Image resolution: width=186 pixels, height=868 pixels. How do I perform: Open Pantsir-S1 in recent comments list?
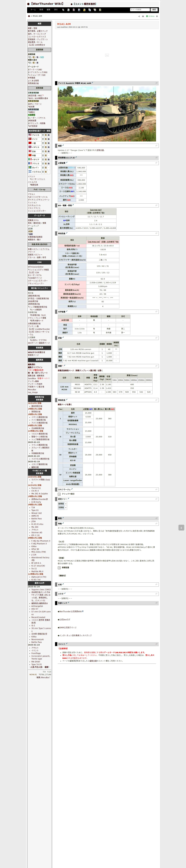(36, 488)
